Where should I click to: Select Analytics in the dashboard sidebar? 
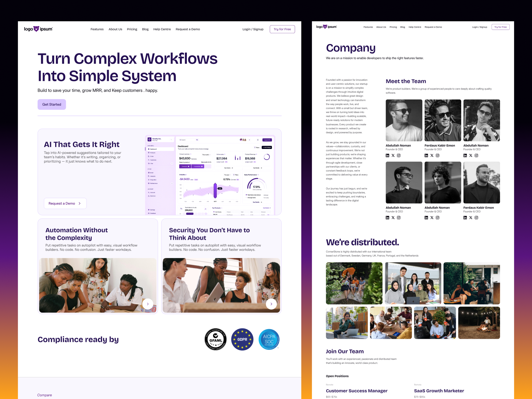coord(152,176)
